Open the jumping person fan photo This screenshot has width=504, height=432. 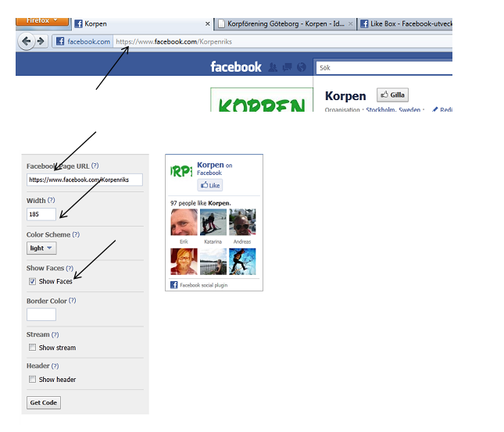tap(242, 262)
